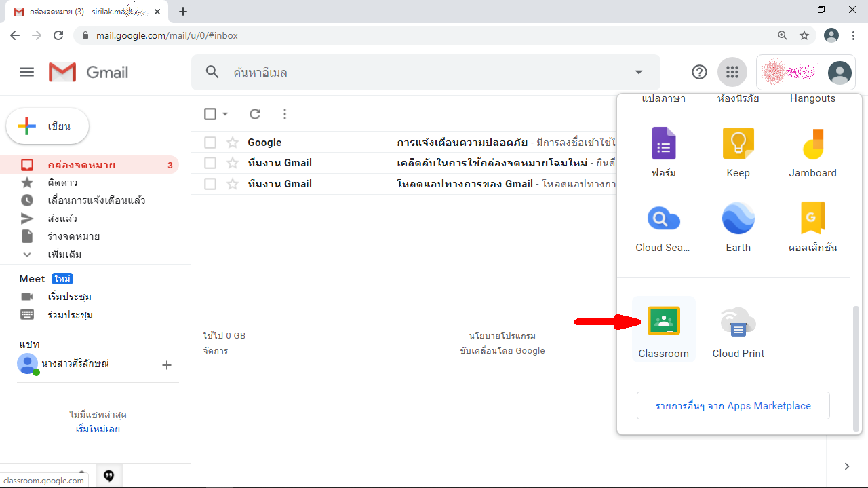Viewport: 868px width, 488px height.
Task: Refresh the inbox message list
Action: (x=255, y=114)
